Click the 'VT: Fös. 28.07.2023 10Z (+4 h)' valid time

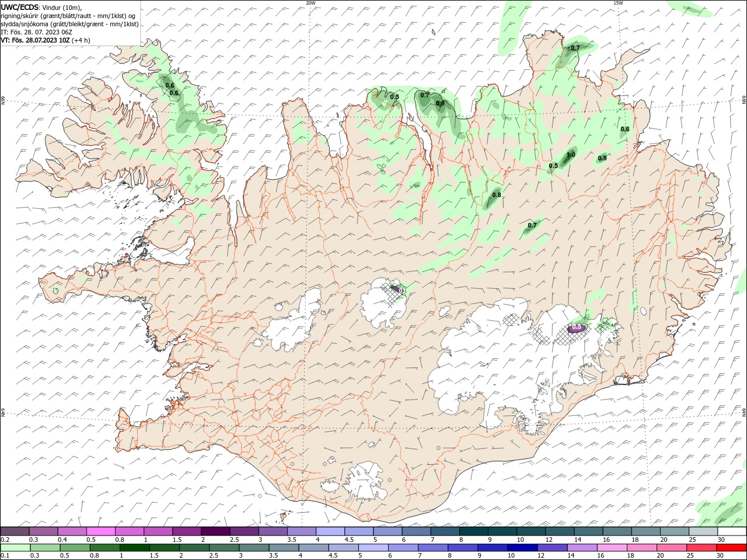click(x=46, y=40)
